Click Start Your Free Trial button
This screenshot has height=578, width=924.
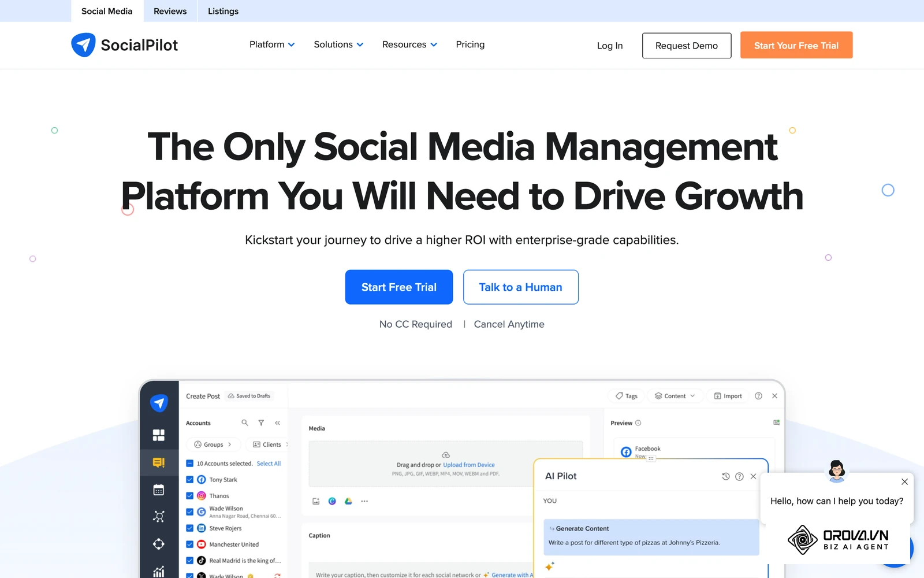pyautogui.click(x=796, y=45)
